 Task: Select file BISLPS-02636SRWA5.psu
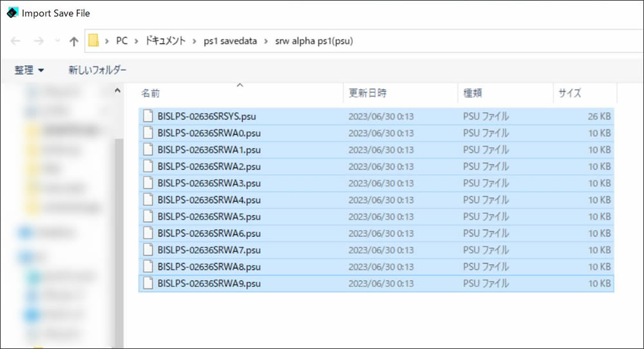point(376,217)
